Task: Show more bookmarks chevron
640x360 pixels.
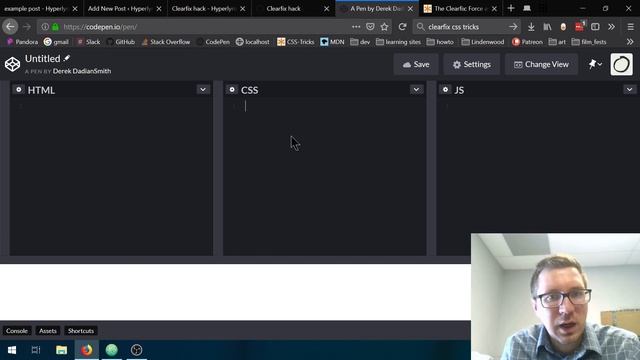Action: click(x=630, y=42)
